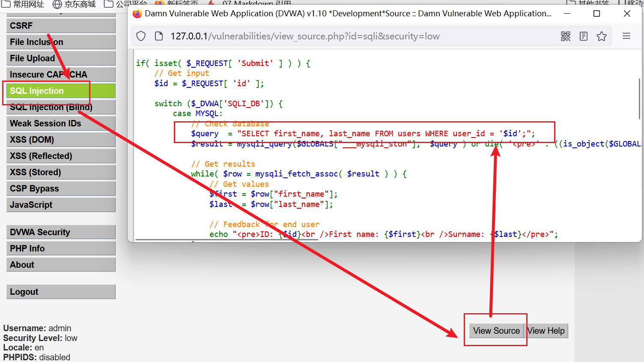Bookmark this page with the star icon
644x362 pixels.
602,36
